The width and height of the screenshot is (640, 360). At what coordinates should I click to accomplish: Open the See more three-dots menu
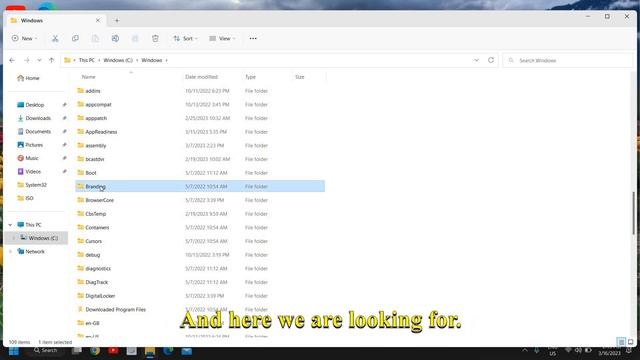point(253,38)
